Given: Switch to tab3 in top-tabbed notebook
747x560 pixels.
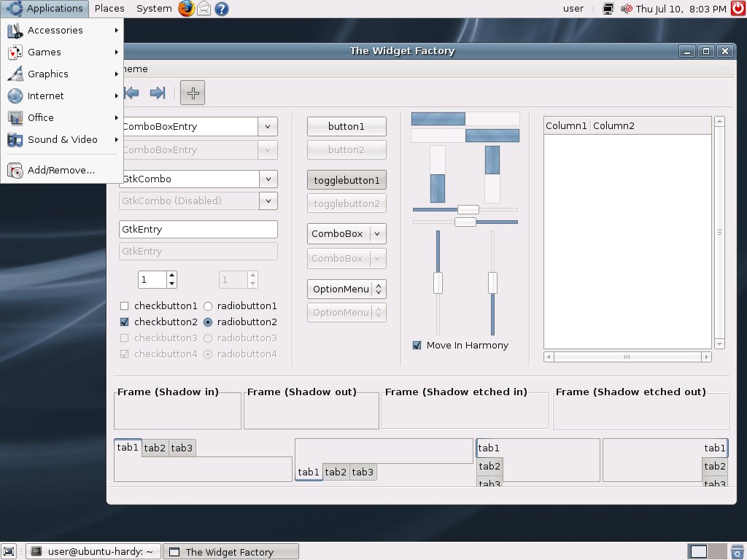Looking at the screenshot, I should pyautogui.click(x=182, y=448).
